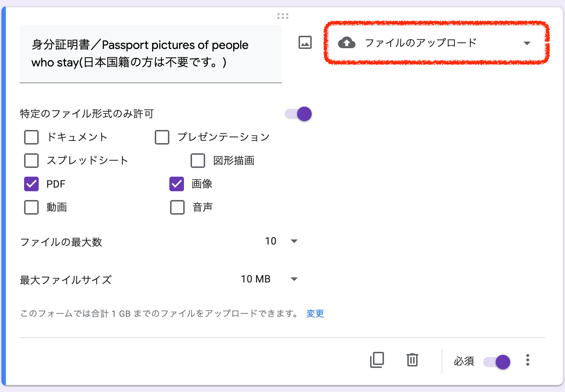Uncheck the PDF checkbox
565x392 pixels.
31,184
